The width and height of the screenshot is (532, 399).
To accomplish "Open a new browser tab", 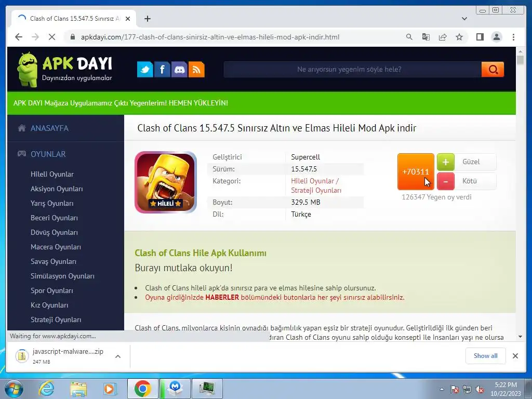I will [x=147, y=19].
